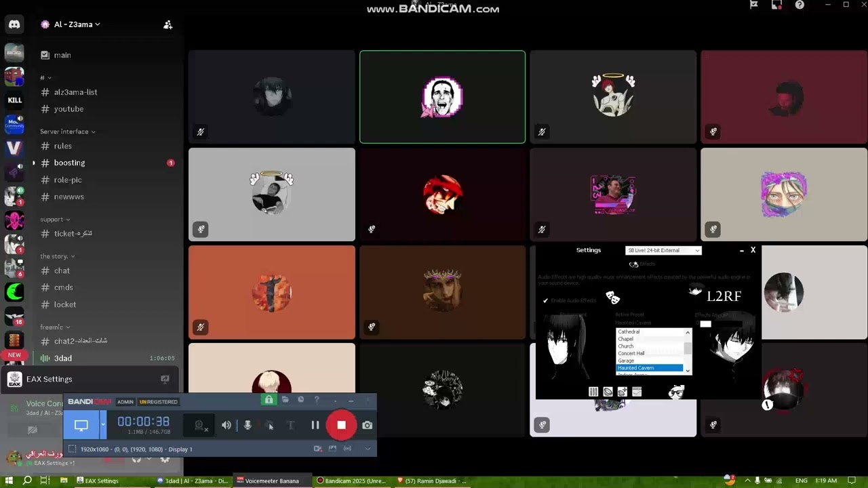This screenshot has width=868, height=488.
Task: Open SB Live! 24-bit External device dropdown
Action: coord(663,250)
